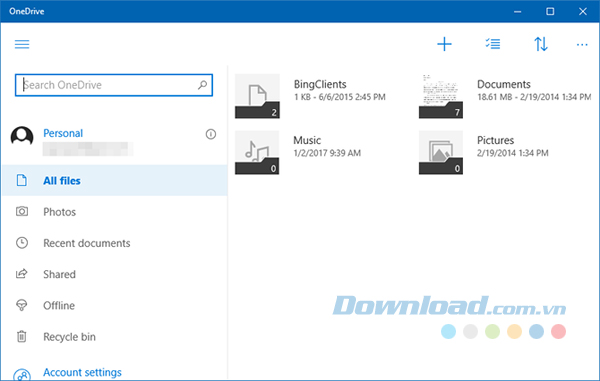Show Shared items
The width and height of the screenshot is (600, 381).
click(115, 274)
